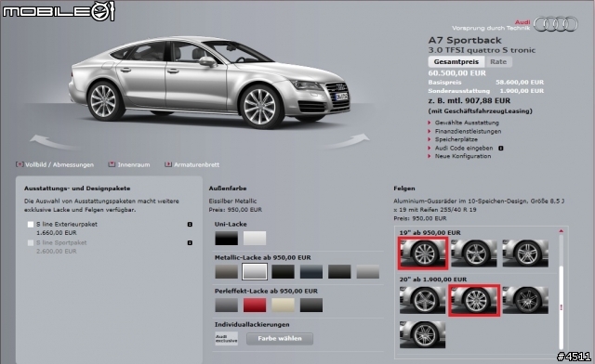Expand Speicherplätze
Screen dimensions: 595x364
coord(456,139)
